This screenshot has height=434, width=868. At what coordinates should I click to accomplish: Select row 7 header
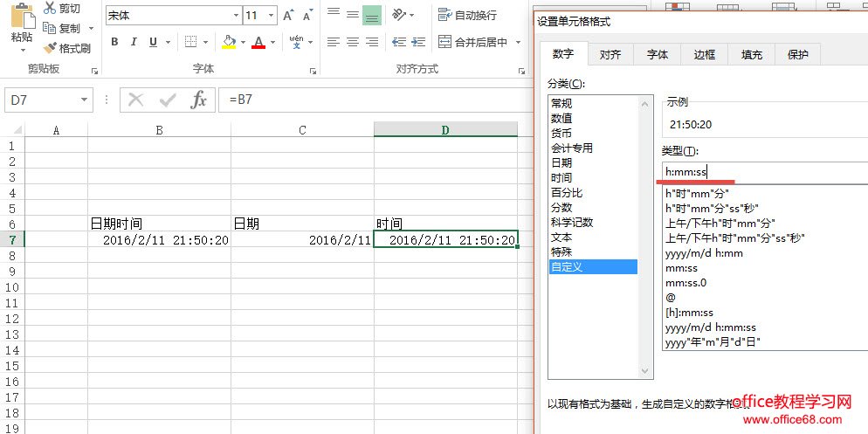(x=12, y=239)
